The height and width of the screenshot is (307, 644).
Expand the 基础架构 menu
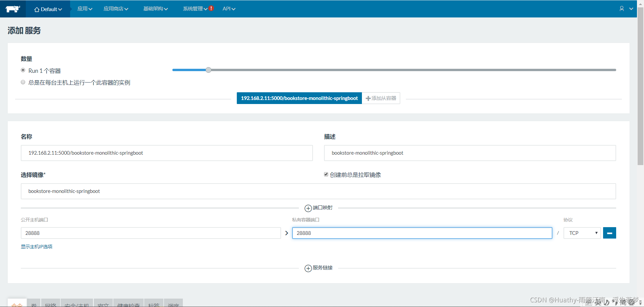pos(156,9)
